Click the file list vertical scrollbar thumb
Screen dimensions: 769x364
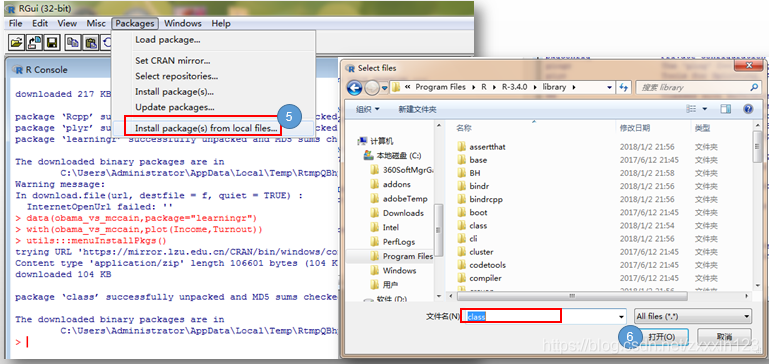(x=757, y=146)
